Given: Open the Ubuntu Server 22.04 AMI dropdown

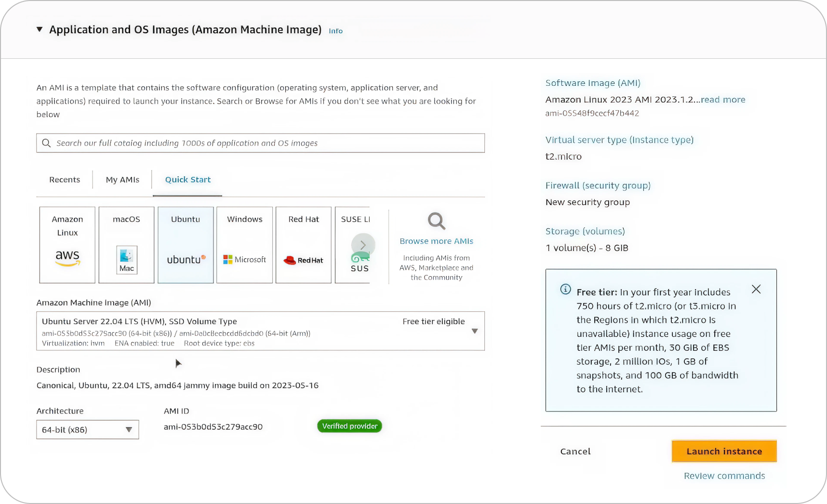Looking at the screenshot, I should [x=260, y=331].
